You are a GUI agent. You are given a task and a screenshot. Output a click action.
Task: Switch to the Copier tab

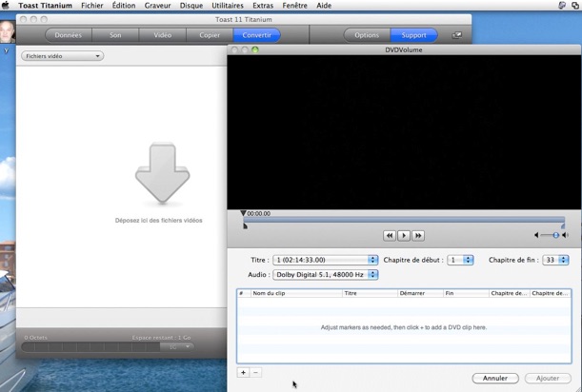tap(210, 35)
